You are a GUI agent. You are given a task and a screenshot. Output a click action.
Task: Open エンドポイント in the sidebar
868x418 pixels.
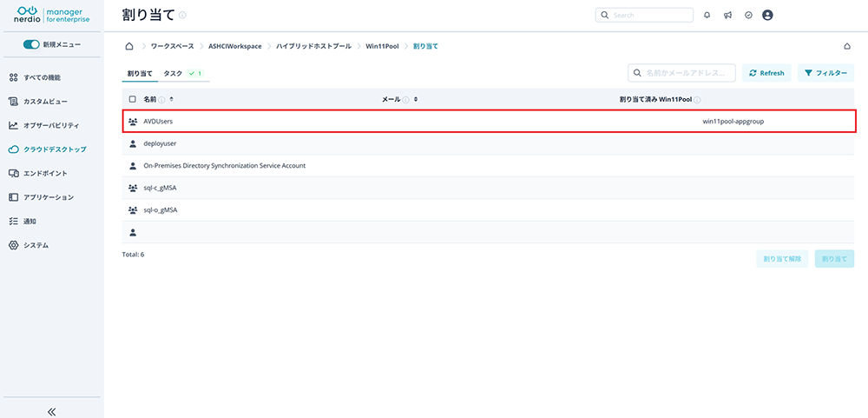[x=45, y=173]
